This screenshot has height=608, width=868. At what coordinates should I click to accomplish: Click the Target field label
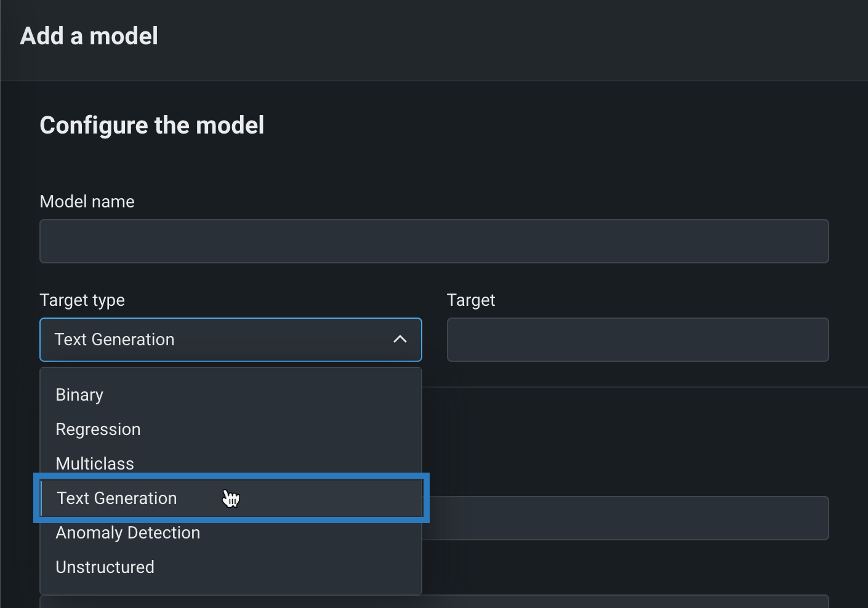[x=471, y=300]
